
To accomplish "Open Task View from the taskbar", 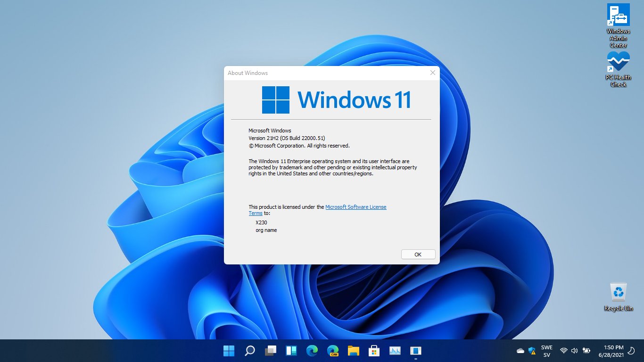I will click(x=271, y=351).
